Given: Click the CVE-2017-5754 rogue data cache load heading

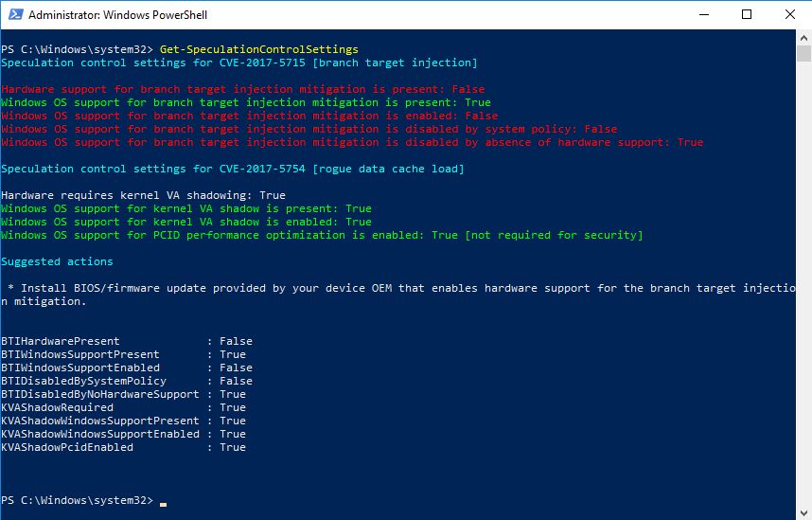Looking at the screenshot, I should [233, 169].
